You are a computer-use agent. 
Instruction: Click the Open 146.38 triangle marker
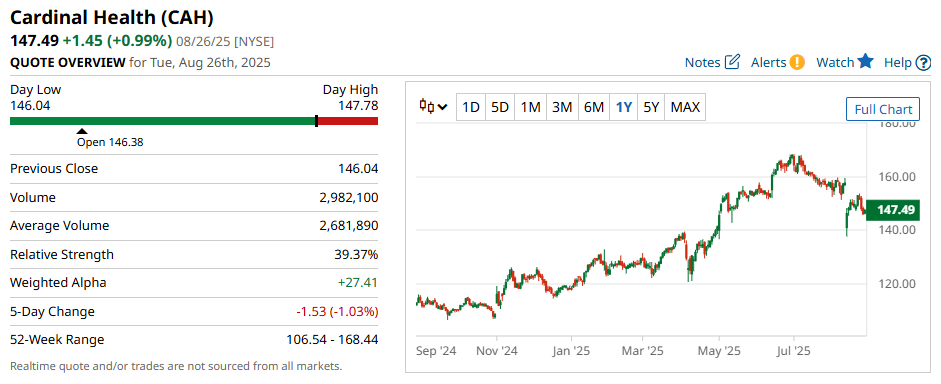click(x=82, y=131)
